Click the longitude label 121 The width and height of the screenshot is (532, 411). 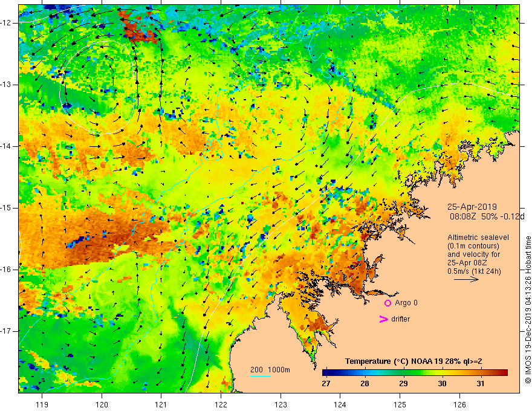161,404
